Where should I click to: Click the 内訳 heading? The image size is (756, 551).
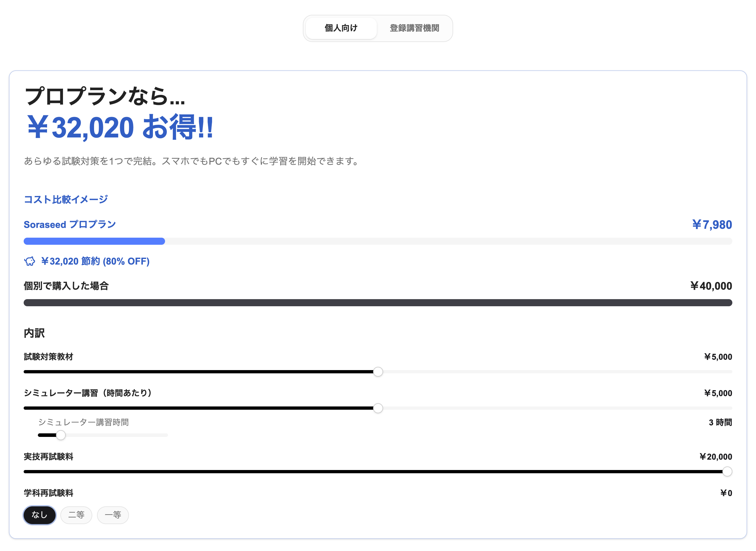pyautogui.click(x=34, y=333)
